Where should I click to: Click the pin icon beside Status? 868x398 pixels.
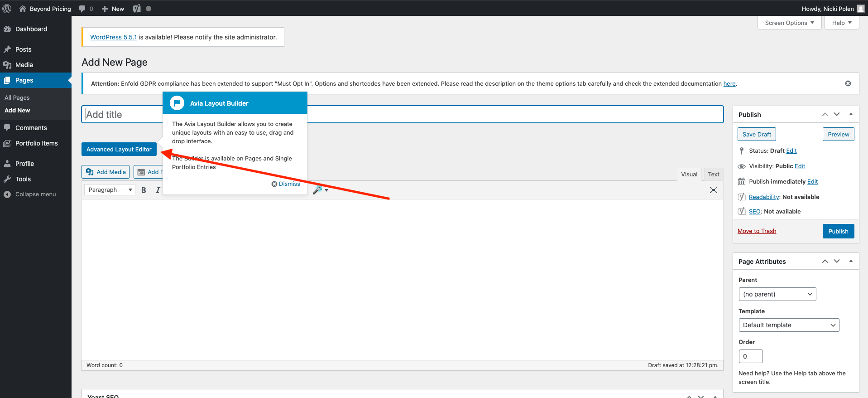pos(741,150)
